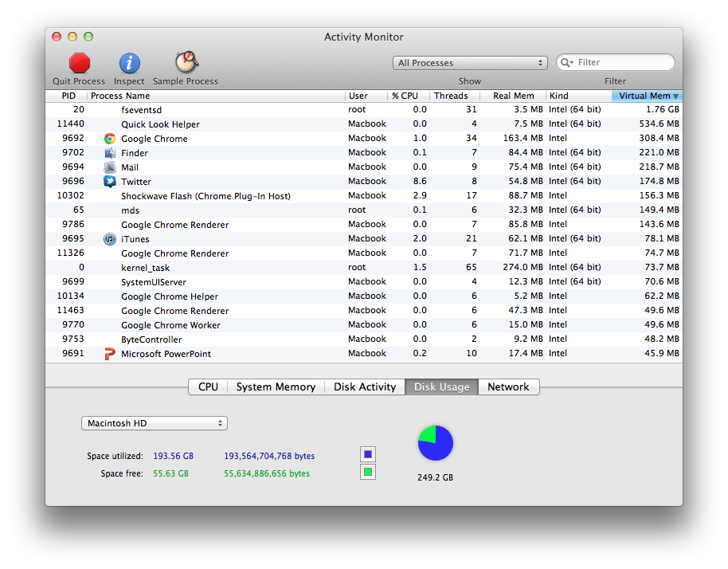The image size is (728, 569).
Task: Select the SystemUIServer process row
Action: pos(364,282)
